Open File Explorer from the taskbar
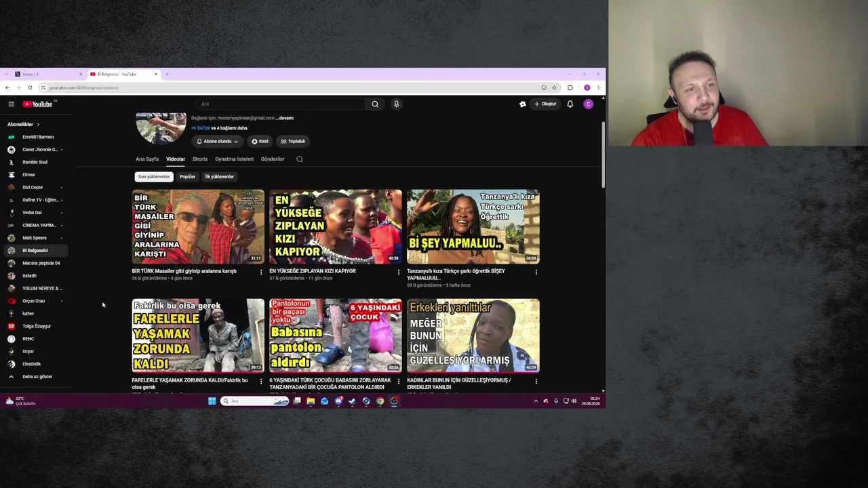The image size is (868, 488). click(311, 401)
